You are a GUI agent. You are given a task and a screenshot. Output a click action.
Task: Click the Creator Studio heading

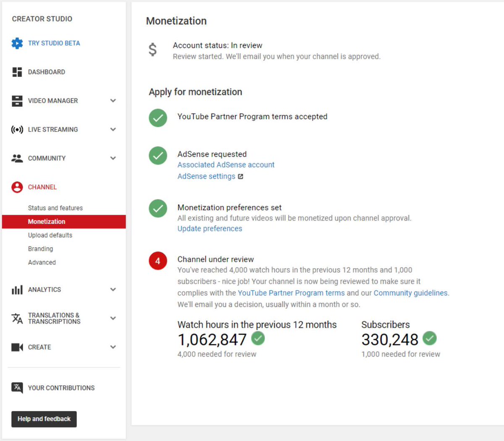(x=42, y=19)
